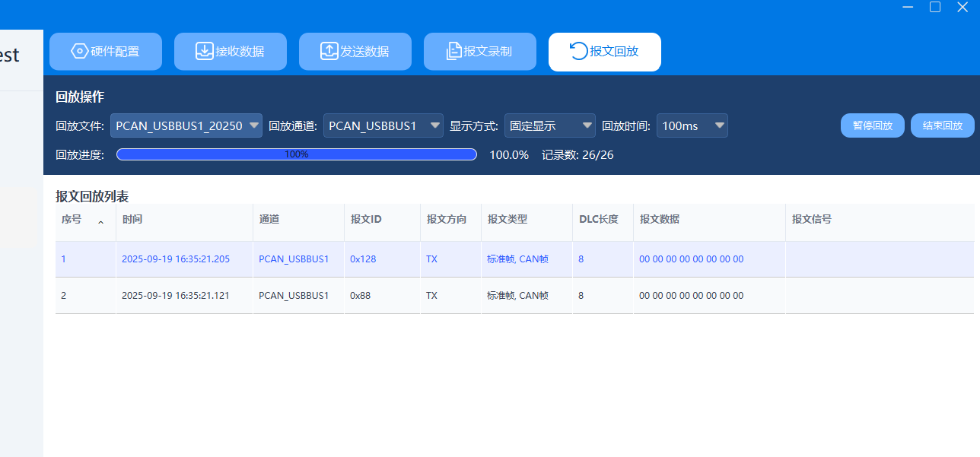
Task: Click the hardware configuration hexagon icon
Action: click(79, 52)
